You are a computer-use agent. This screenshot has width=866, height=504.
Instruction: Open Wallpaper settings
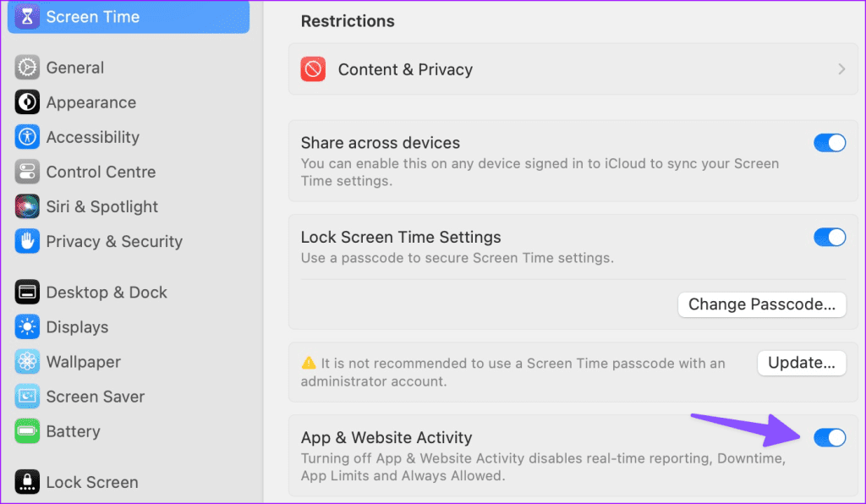tap(28, 362)
